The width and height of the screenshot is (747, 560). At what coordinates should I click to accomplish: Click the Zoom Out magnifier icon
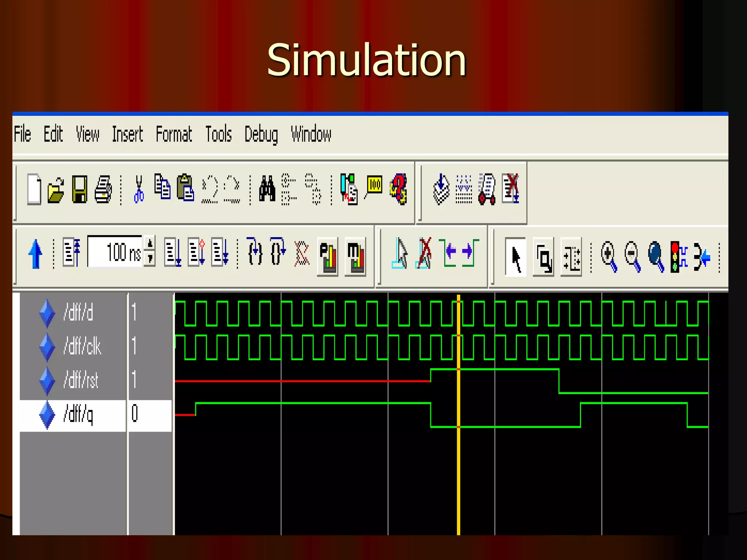click(632, 257)
